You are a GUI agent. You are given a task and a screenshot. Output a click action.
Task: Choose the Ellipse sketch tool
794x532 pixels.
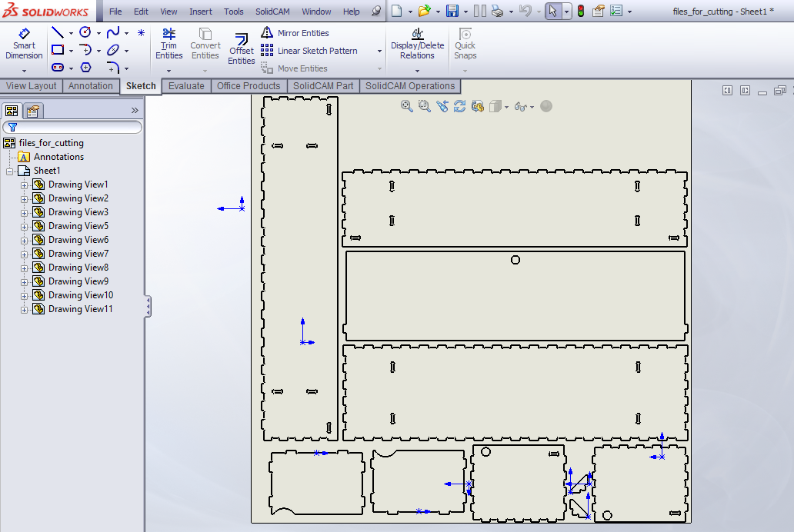click(x=113, y=50)
